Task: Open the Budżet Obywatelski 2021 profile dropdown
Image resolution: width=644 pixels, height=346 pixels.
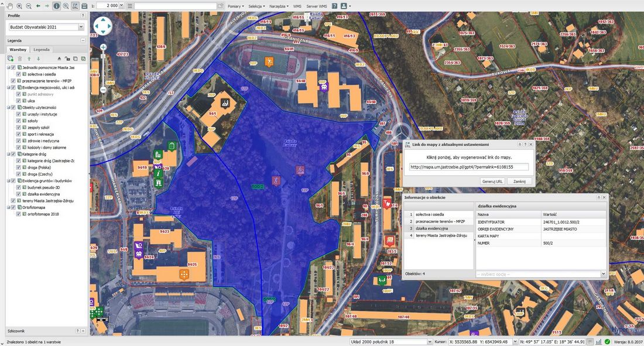Action: pos(46,27)
